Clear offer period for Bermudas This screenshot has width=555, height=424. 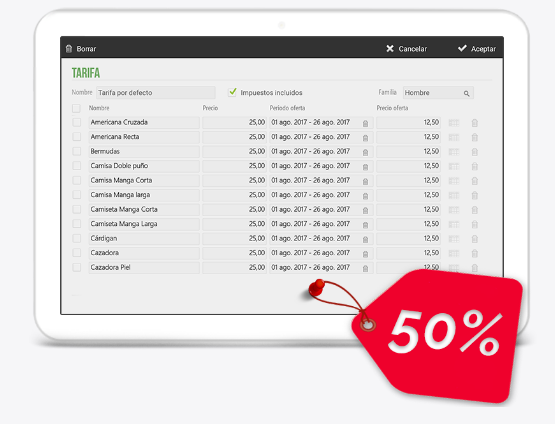365,153
